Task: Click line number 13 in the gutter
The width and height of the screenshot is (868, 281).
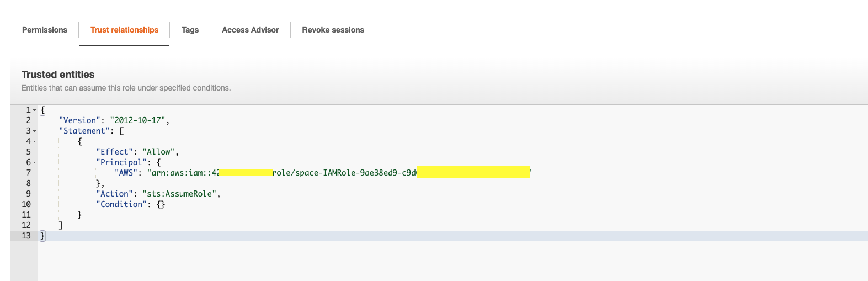Action: (x=26, y=236)
